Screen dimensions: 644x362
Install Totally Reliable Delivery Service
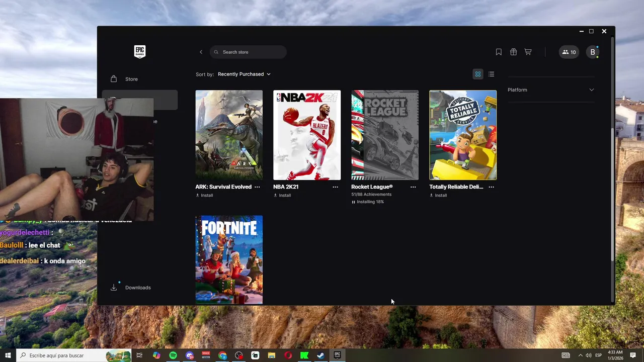(438, 195)
